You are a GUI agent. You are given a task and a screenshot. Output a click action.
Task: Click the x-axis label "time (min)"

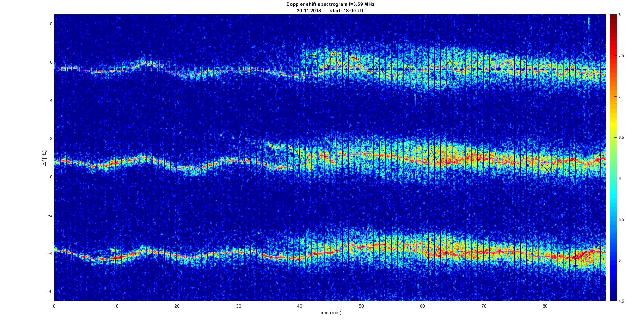pos(330,313)
